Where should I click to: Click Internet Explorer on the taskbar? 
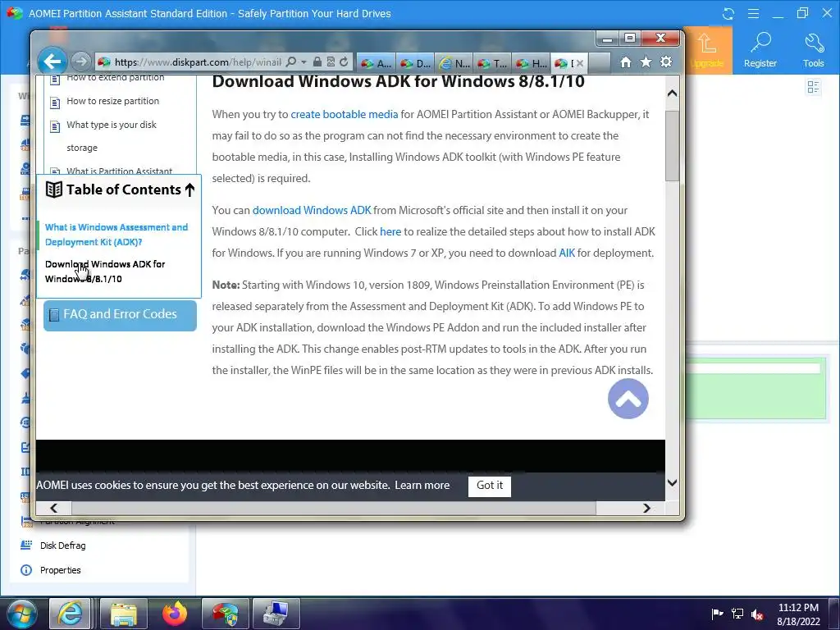pos(71,614)
